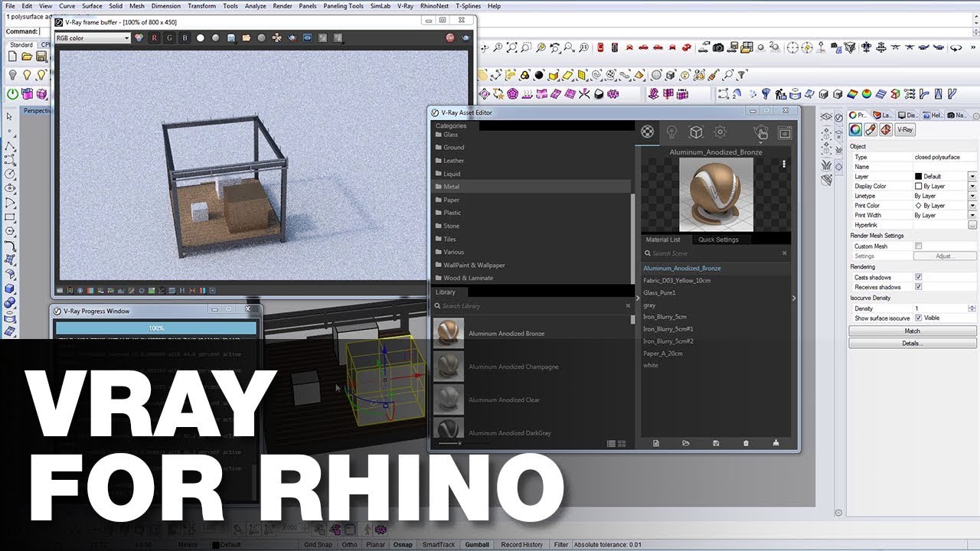
Task: Switch library to list view icon
Action: [x=611, y=444]
